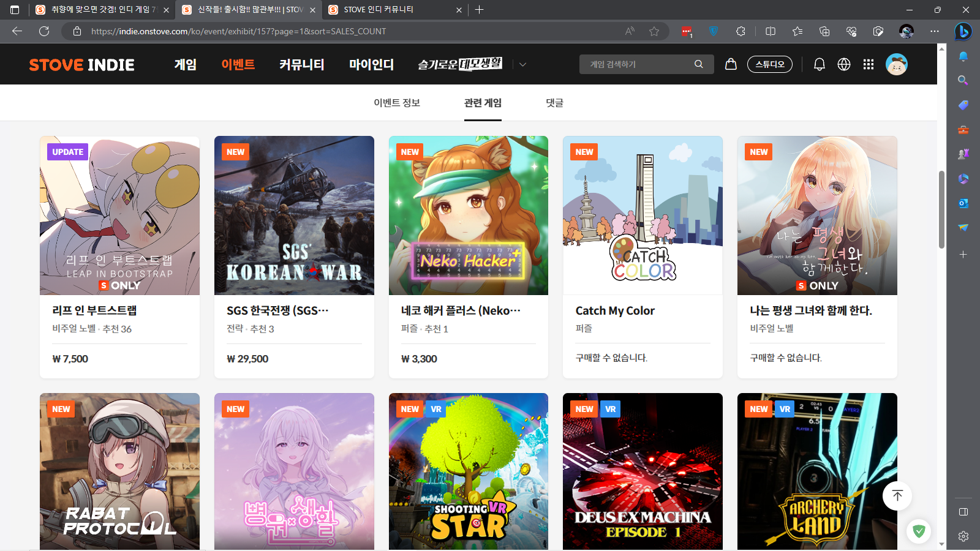Click the page vertical scrollbar thumb
Image resolution: width=980 pixels, height=551 pixels.
tap(941, 209)
